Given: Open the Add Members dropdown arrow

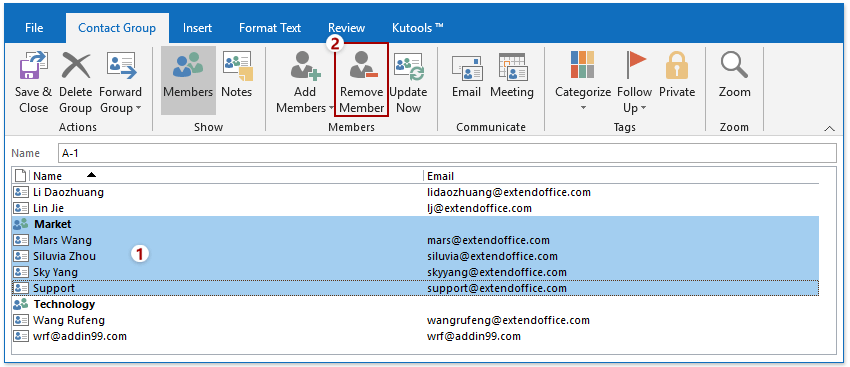Looking at the screenshot, I should [331, 108].
